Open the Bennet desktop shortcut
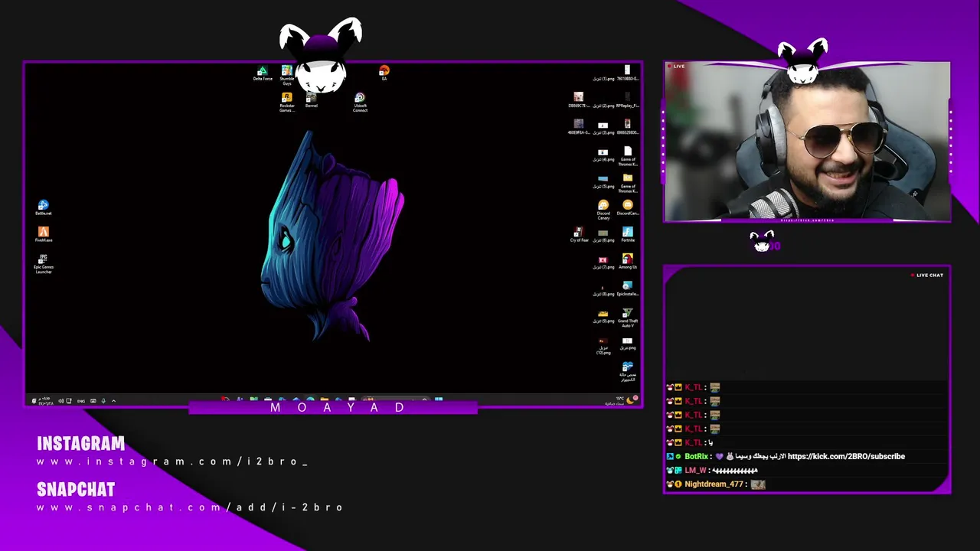Viewport: 980px width, 551px height. (312, 100)
